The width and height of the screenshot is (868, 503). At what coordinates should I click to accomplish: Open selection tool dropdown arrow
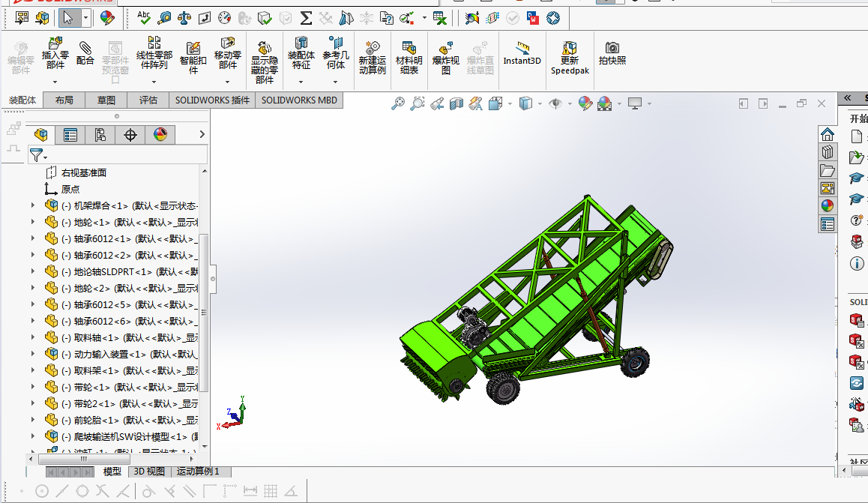point(85,18)
